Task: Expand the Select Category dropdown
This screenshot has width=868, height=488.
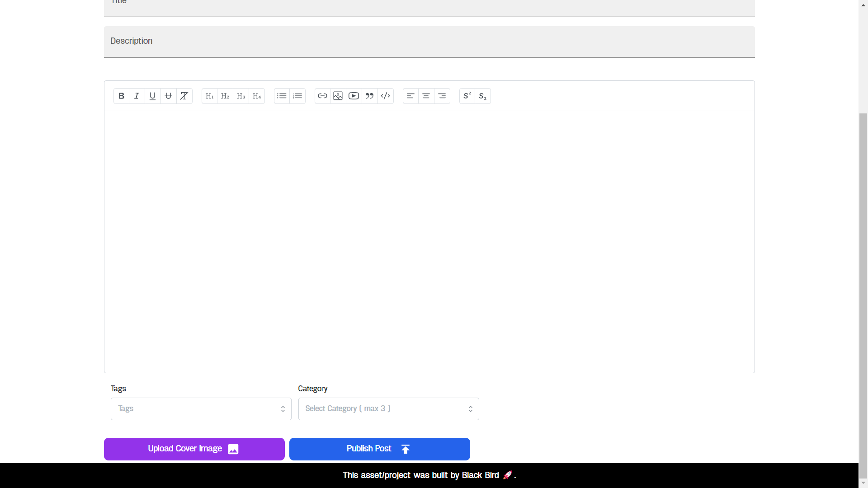Action: click(388, 409)
